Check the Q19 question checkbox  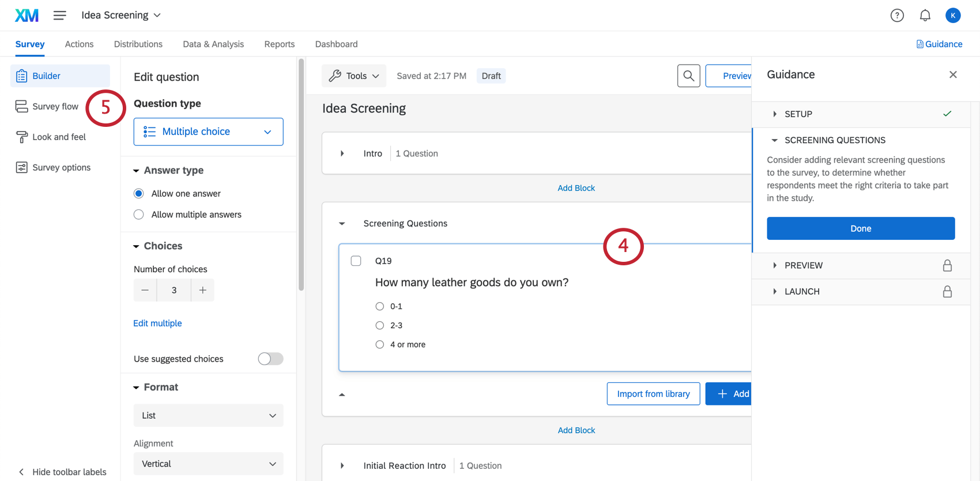click(356, 261)
